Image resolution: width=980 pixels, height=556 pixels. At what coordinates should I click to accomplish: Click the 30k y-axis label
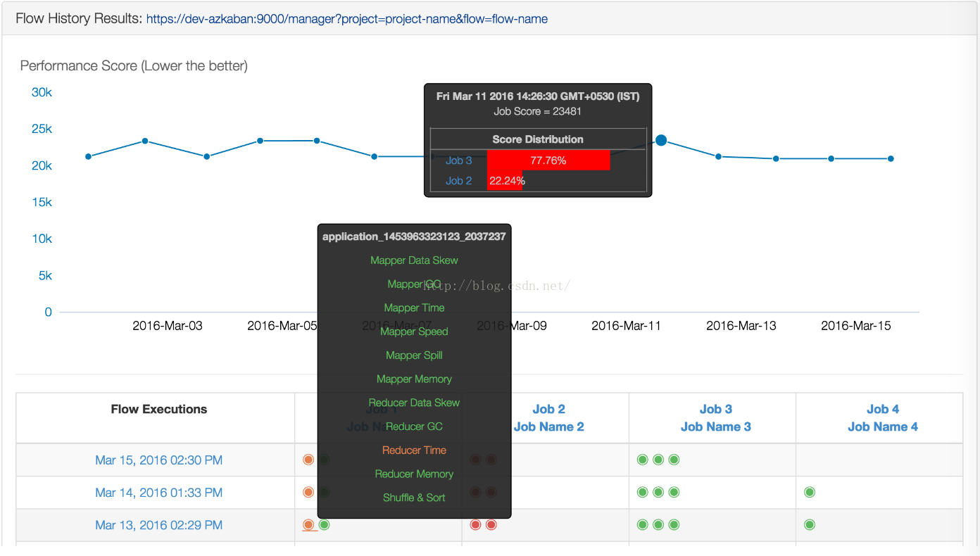point(42,93)
